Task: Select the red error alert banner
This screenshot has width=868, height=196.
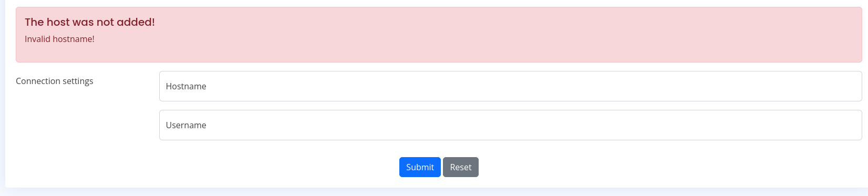Action: pyautogui.click(x=439, y=35)
